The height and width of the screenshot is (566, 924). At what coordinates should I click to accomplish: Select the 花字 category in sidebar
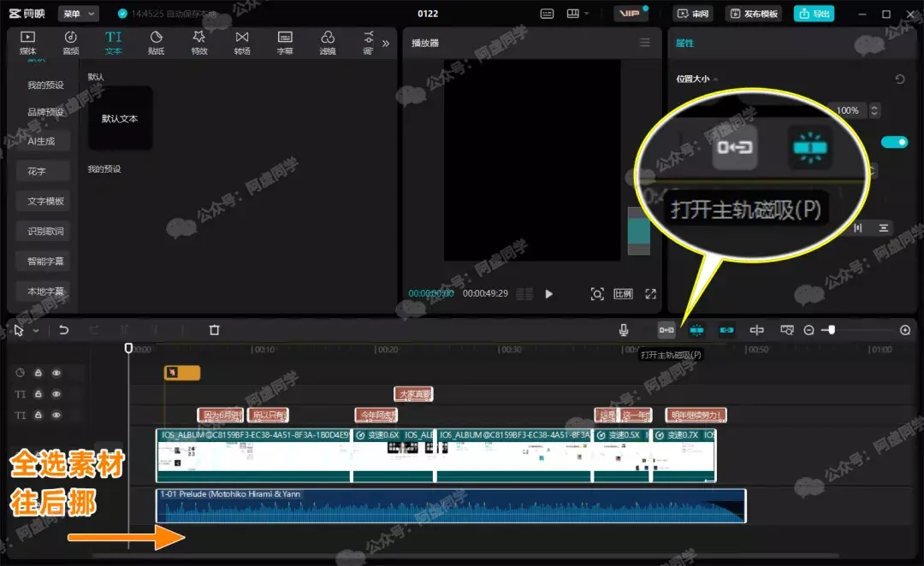click(x=36, y=171)
